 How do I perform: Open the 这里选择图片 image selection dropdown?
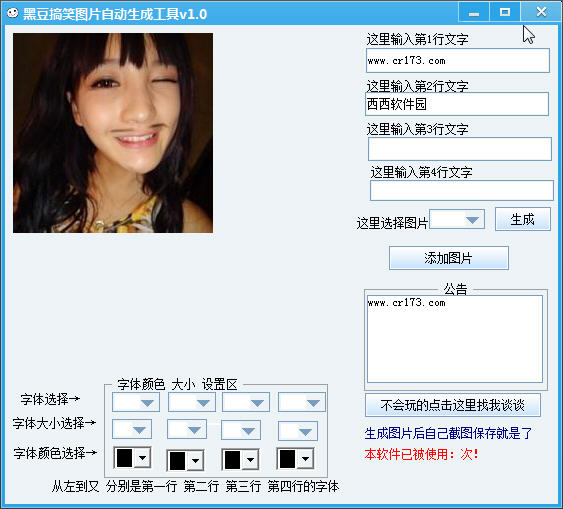[457, 219]
